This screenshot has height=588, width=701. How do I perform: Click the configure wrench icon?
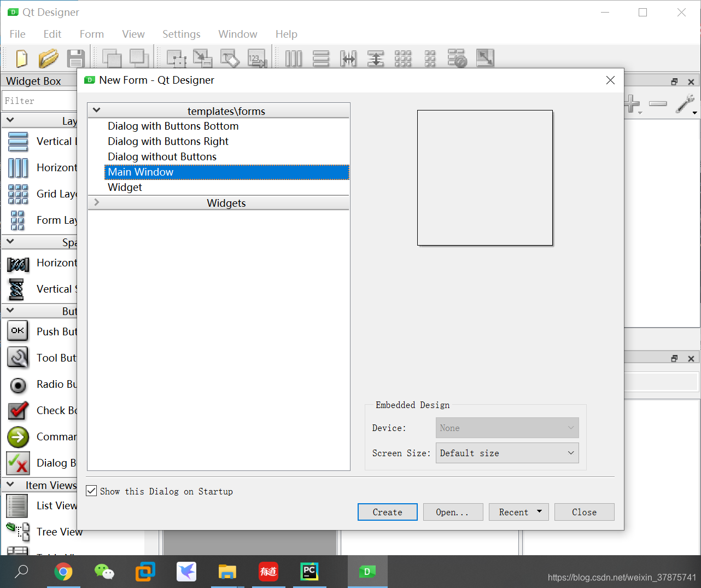click(x=685, y=103)
